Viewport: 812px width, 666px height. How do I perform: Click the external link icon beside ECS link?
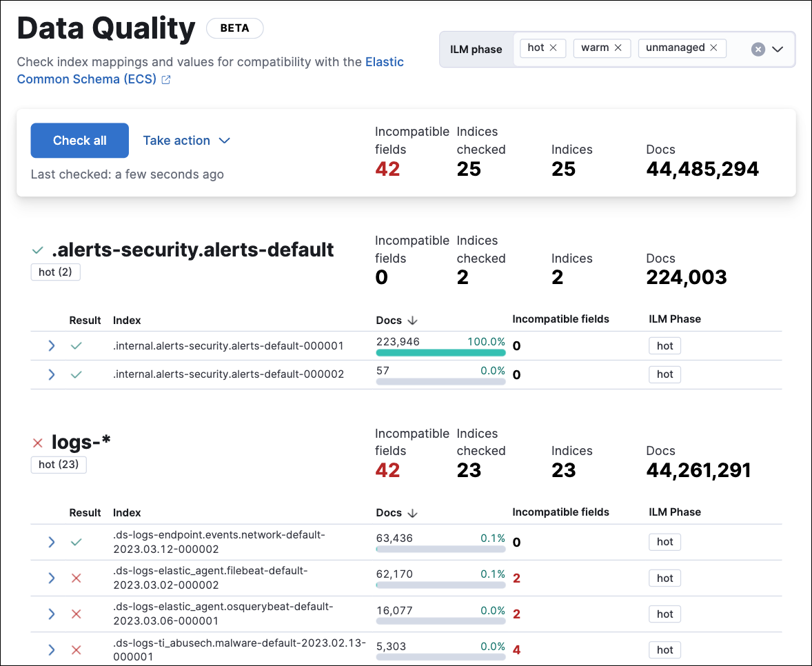(165, 80)
